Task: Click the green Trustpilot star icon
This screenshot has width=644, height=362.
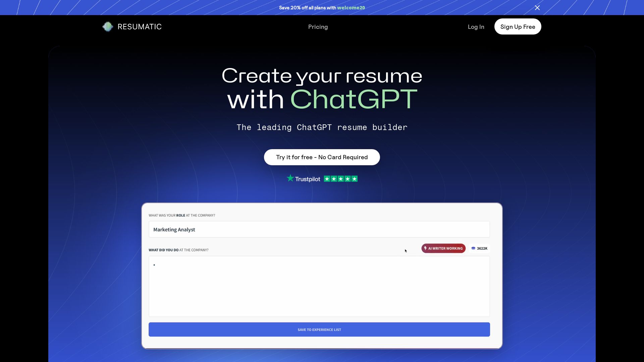Action: coord(290,178)
